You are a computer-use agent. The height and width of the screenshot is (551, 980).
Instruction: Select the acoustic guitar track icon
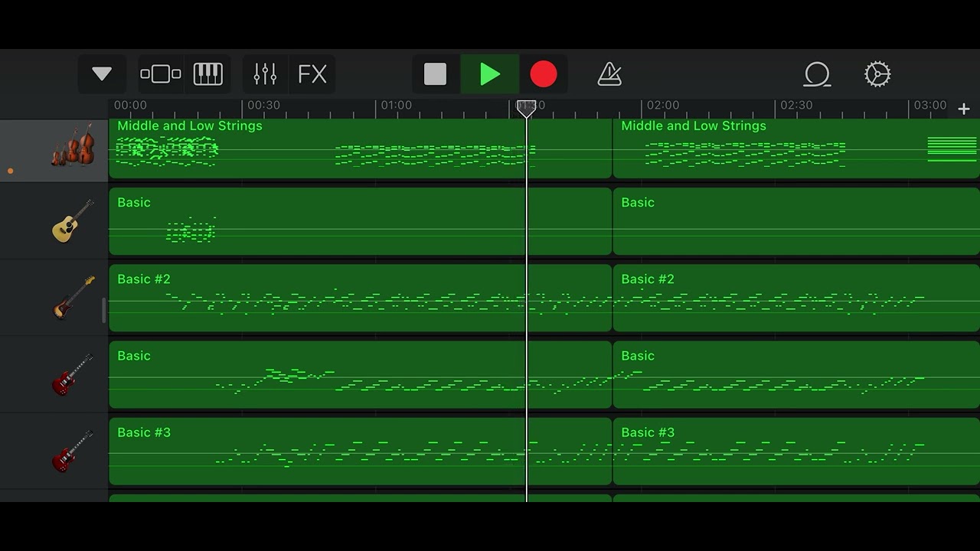click(x=73, y=221)
